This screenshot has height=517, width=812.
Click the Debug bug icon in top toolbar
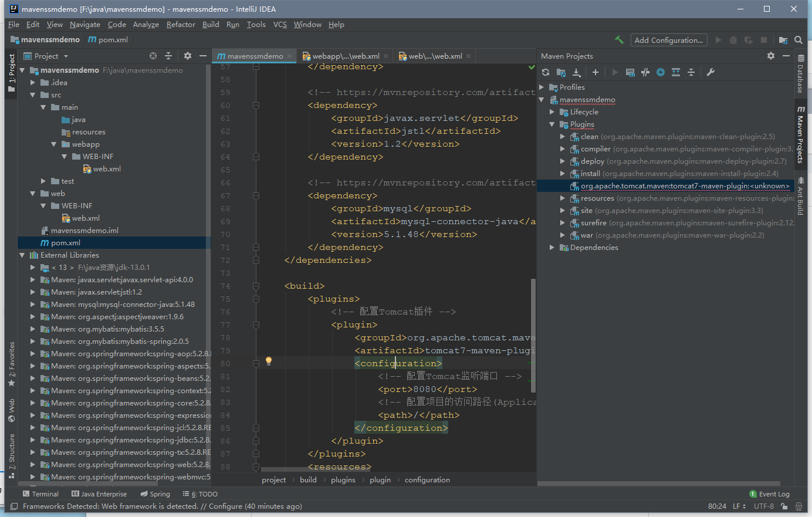click(x=733, y=40)
